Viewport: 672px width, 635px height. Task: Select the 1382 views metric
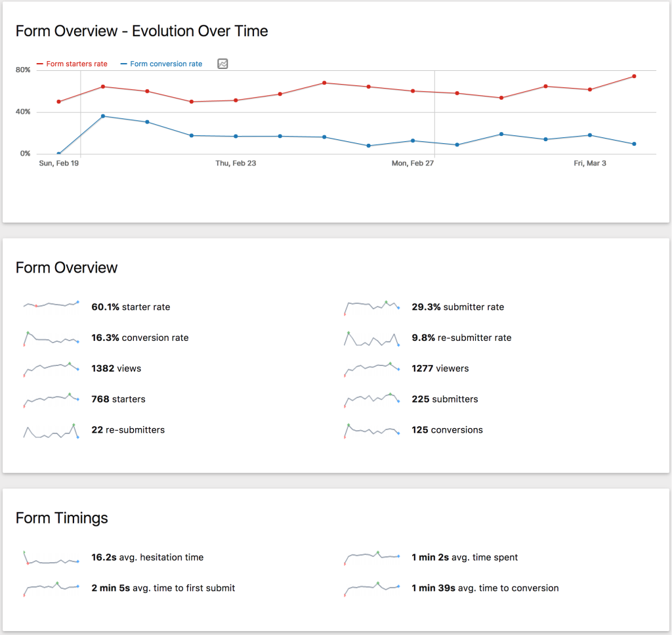point(116,368)
